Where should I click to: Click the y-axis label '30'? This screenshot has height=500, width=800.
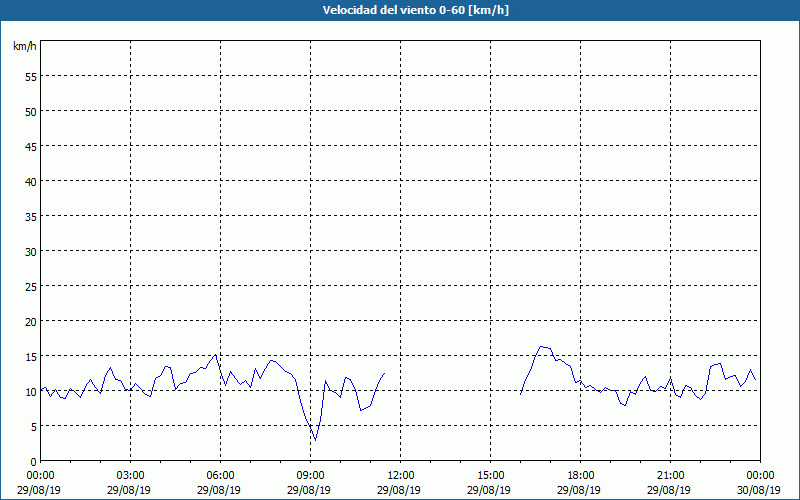pyautogui.click(x=31, y=252)
